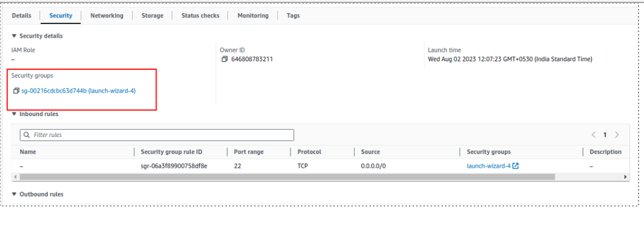Sort by Security group rule ID column
Image resolution: width=644 pixels, height=229 pixels.
point(171,151)
